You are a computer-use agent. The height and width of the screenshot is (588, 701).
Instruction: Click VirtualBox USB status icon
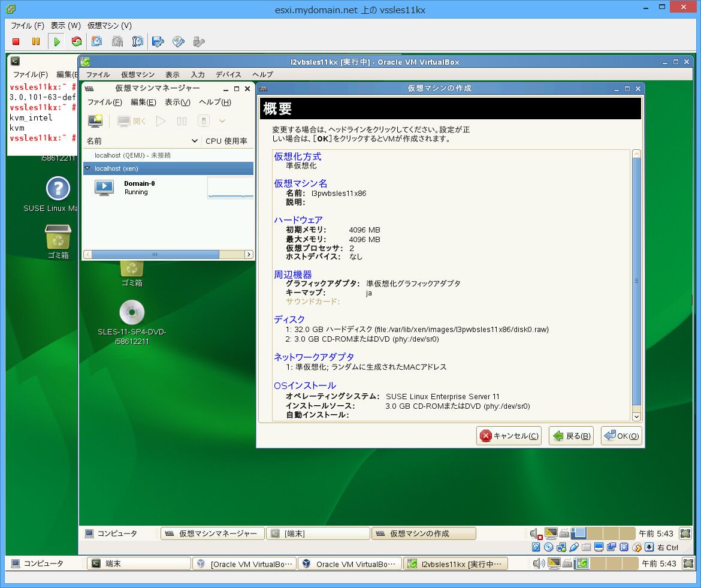574,547
